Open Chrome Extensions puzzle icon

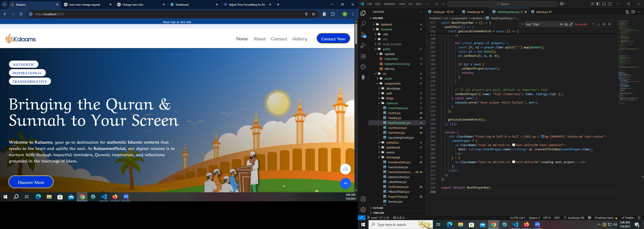(333, 14)
